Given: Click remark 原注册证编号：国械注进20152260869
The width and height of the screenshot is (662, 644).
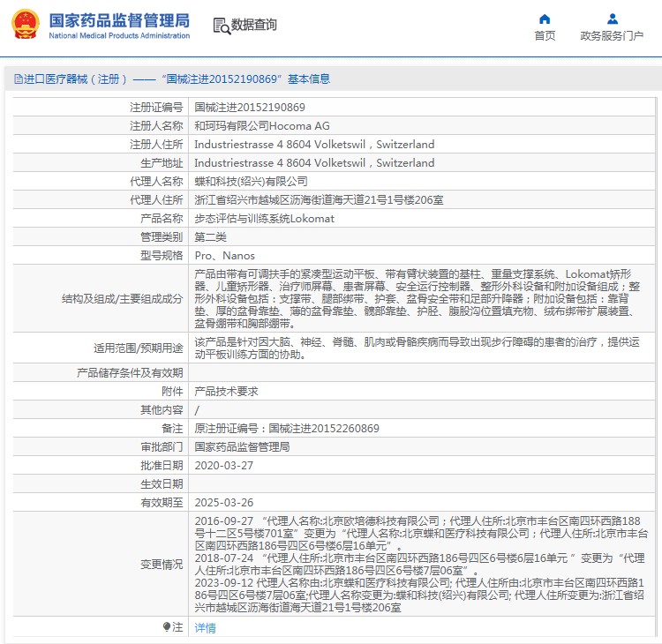Looking at the screenshot, I should point(287,429).
